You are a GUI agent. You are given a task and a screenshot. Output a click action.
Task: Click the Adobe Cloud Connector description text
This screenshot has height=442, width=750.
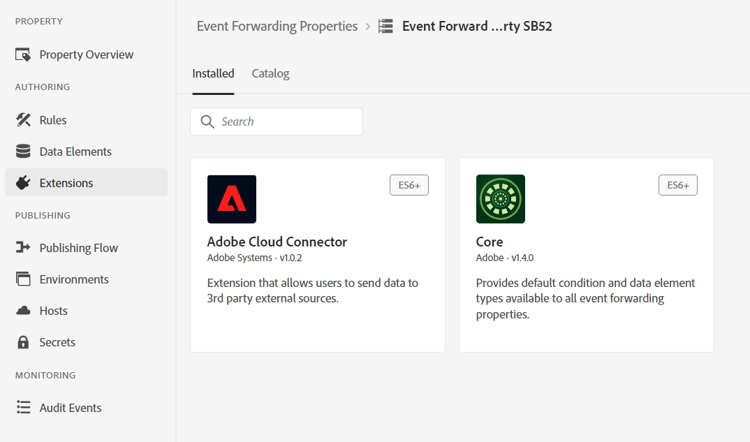pyautogui.click(x=313, y=290)
